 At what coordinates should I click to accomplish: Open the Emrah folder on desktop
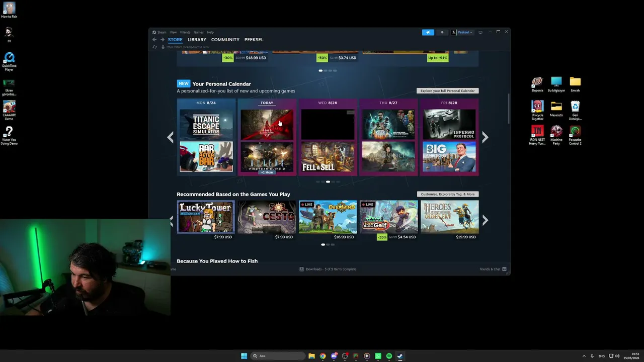[x=575, y=84]
